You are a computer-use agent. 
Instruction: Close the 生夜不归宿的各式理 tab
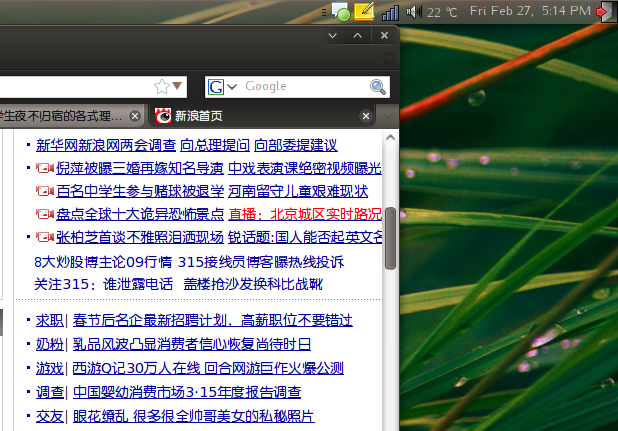click(135, 116)
